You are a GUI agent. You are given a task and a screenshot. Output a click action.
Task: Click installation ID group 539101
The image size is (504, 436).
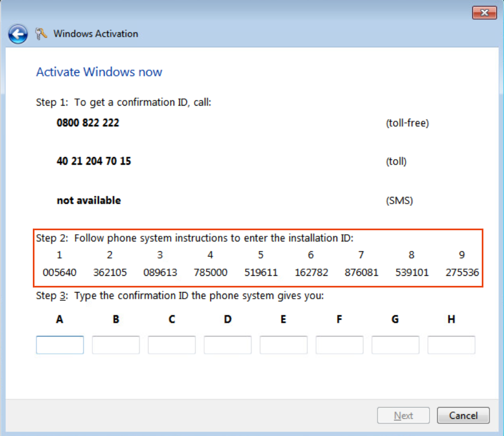click(x=412, y=272)
